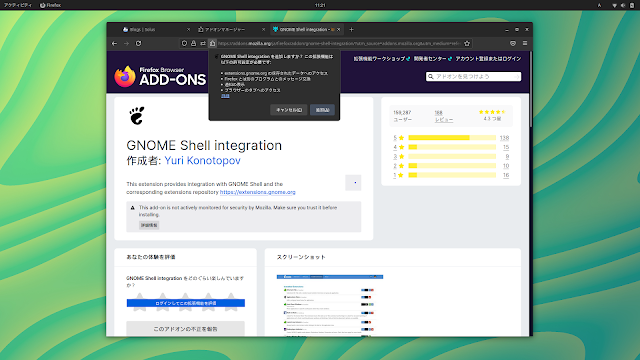Click the padlock site security icon

(193, 43)
